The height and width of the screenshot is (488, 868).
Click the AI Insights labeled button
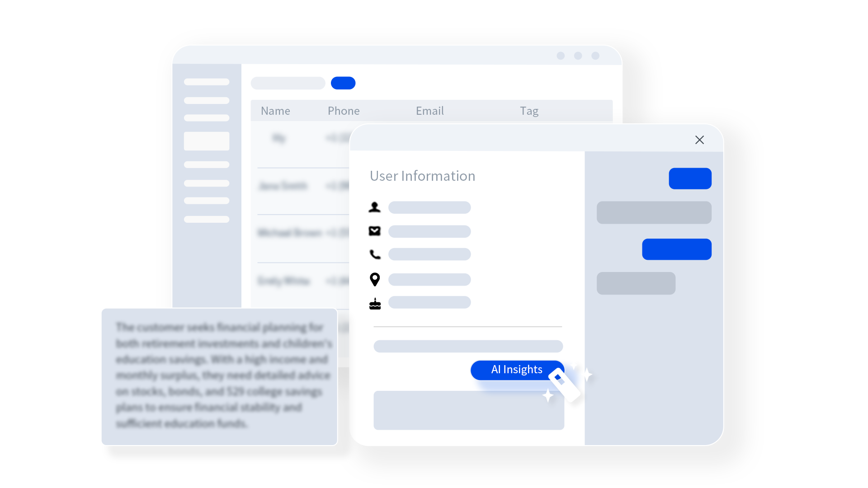[516, 370]
